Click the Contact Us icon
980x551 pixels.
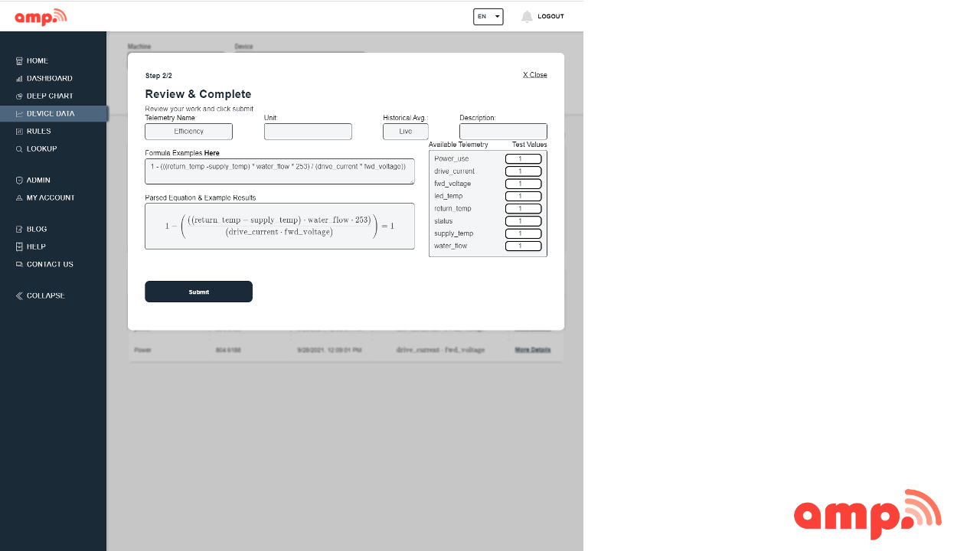pos(19,265)
